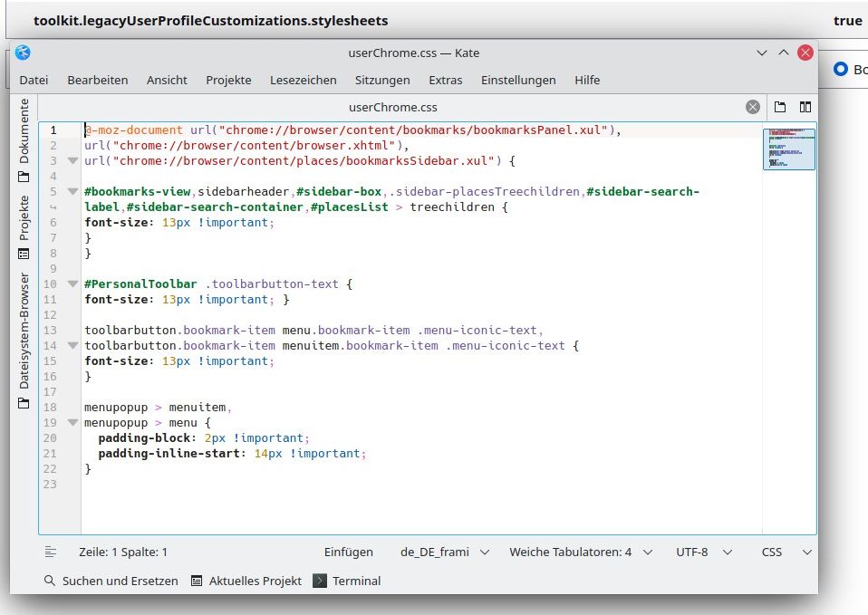The width and height of the screenshot is (868, 615).
Task: Toggle the Einfügen insert mode
Action: [x=348, y=552]
